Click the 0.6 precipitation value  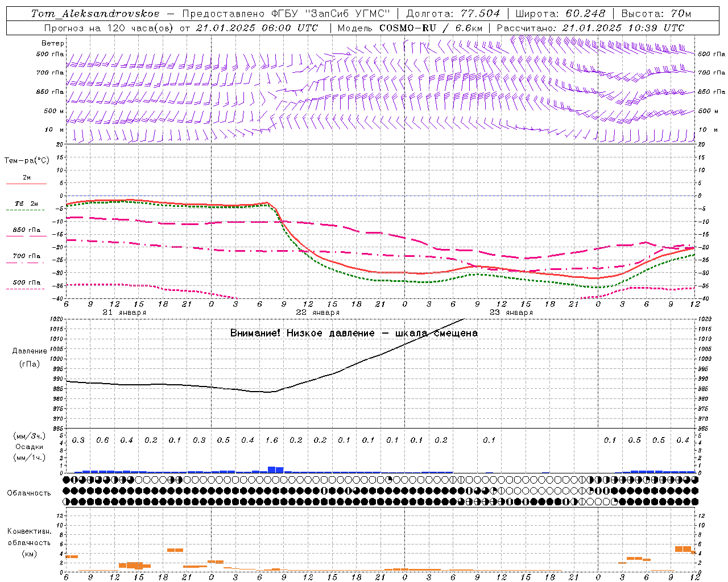pyautogui.click(x=102, y=440)
